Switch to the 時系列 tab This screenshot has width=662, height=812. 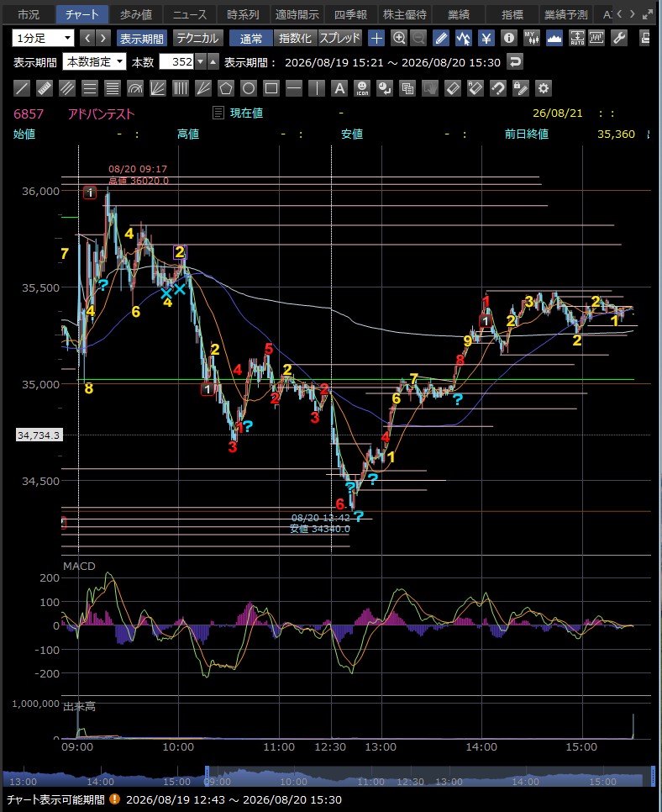coord(244,15)
